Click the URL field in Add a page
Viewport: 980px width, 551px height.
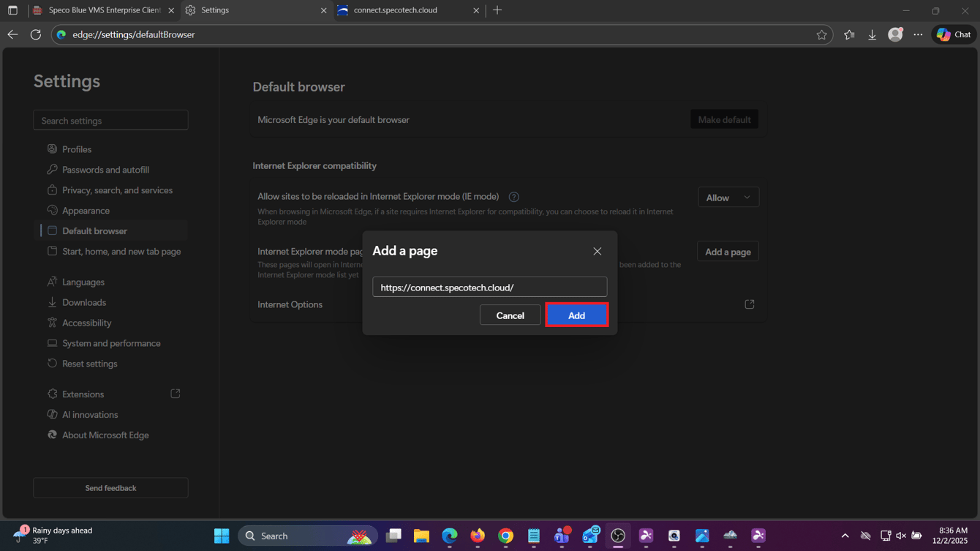[x=489, y=287]
